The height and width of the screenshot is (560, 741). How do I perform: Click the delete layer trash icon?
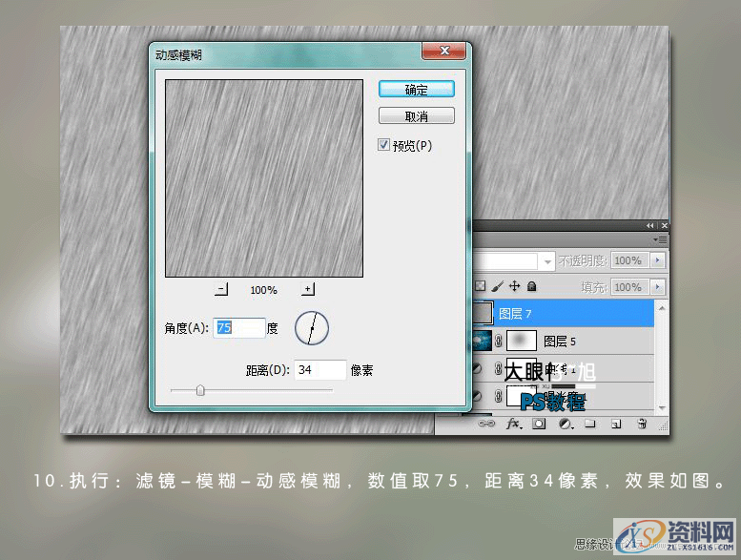click(x=642, y=422)
